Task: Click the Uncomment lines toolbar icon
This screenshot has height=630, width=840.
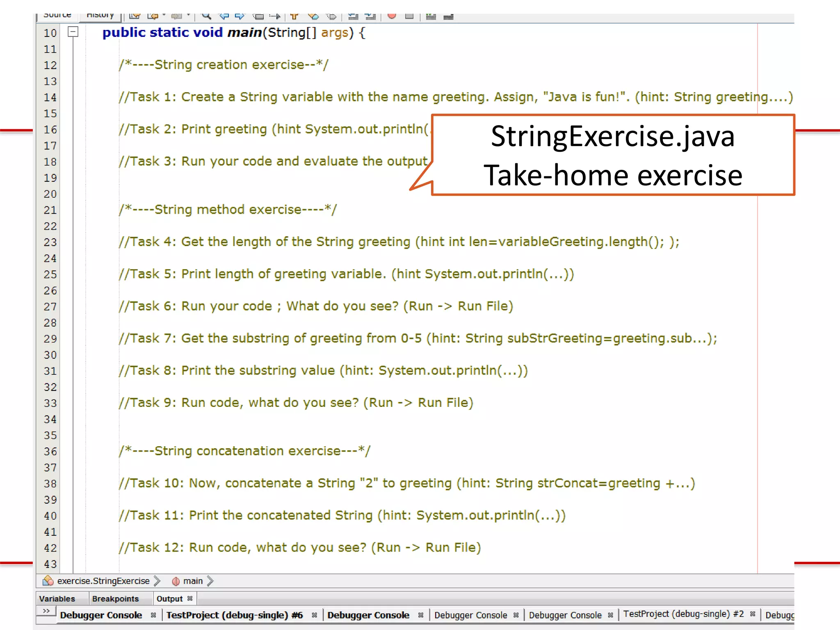Action: [448, 17]
